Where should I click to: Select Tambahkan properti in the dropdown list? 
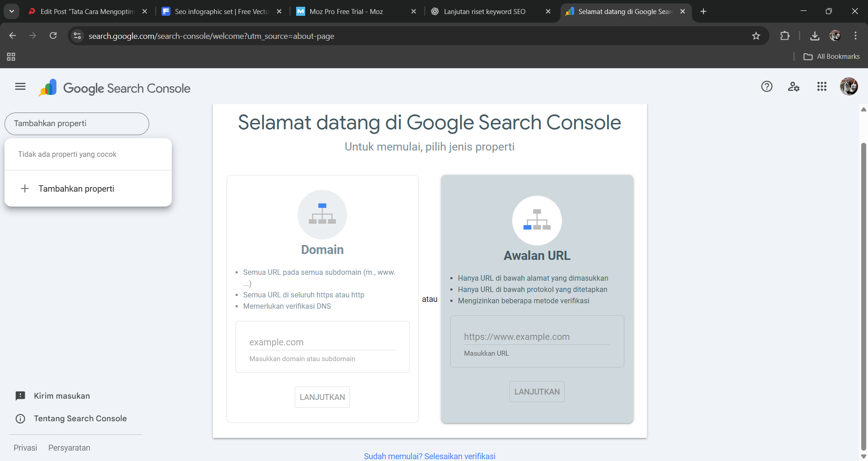(x=88, y=188)
